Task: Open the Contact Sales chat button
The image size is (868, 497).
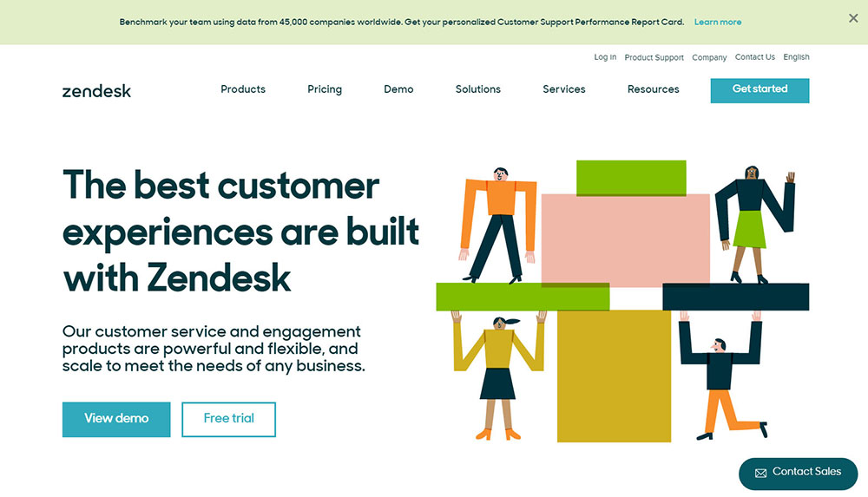Action: pos(798,473)
